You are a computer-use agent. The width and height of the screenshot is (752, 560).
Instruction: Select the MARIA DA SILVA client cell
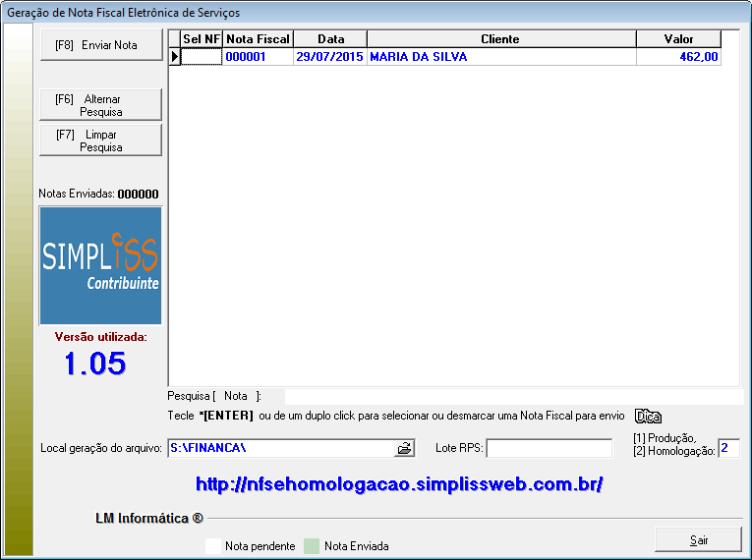pos(500,57)
